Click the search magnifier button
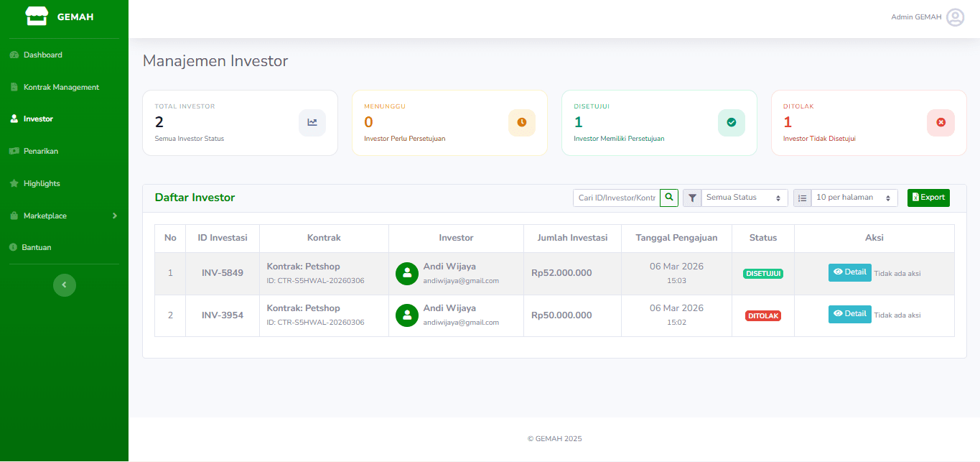The height and width of the screenshot is (462, 980). pyautogui.click(x=669, y=198)
